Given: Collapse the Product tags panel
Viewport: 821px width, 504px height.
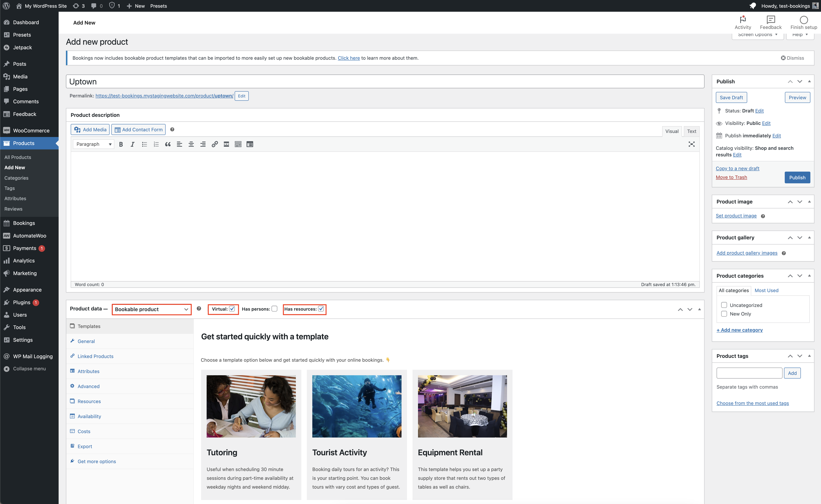Looking at the screenshot, I should [809, 356].
